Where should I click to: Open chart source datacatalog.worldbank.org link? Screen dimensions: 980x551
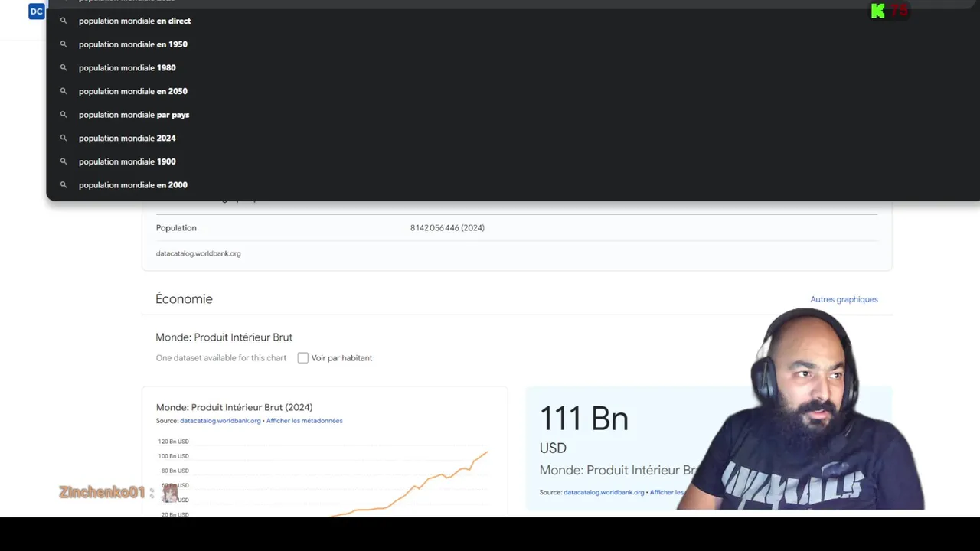(x=220, y=421)
